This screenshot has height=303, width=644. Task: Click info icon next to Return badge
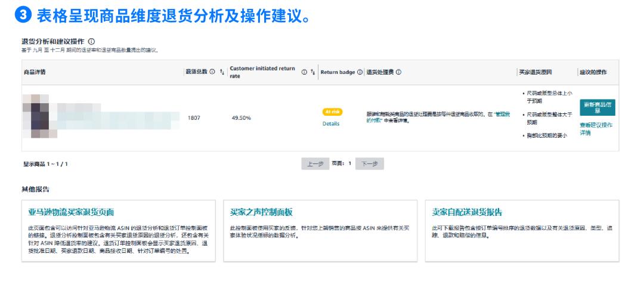(360, 72)
